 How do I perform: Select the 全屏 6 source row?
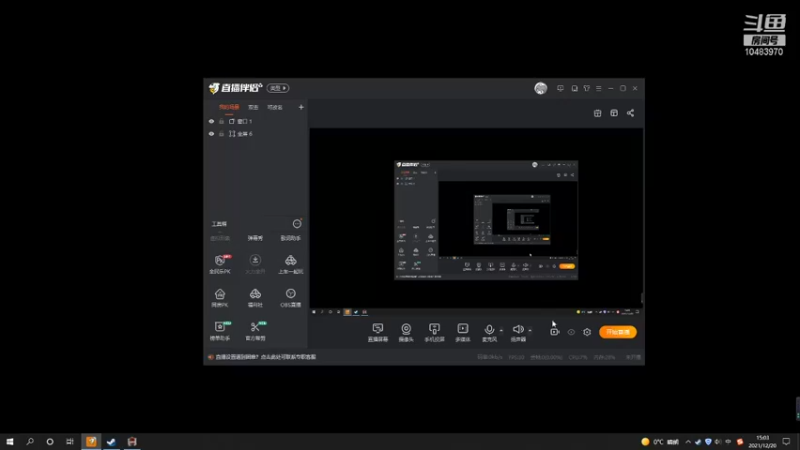(x=256, y=134)
